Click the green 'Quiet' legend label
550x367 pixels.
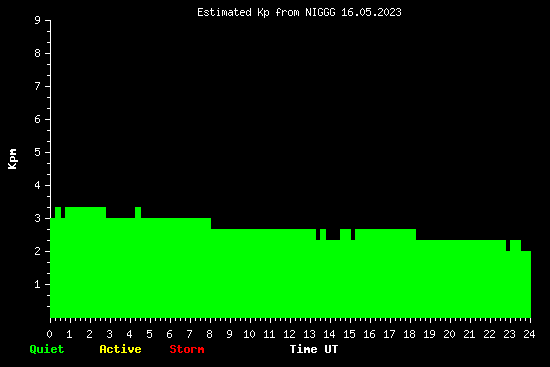(x=47, y=349)
